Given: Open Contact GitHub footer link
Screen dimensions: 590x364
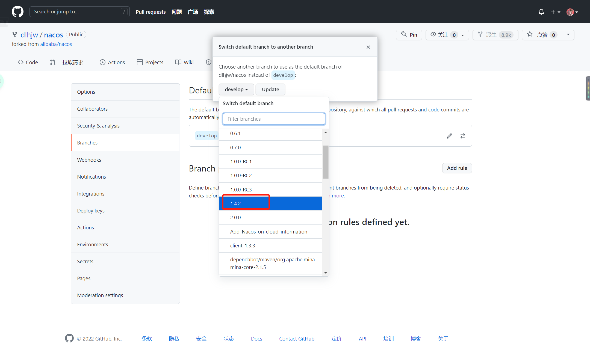Looking at the screenshot, I should pos(297,339).
